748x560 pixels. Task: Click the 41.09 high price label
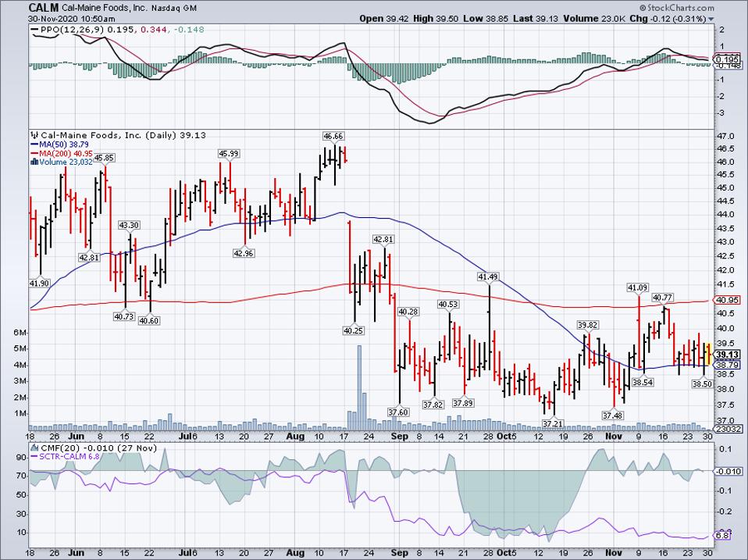click(637, 287)
